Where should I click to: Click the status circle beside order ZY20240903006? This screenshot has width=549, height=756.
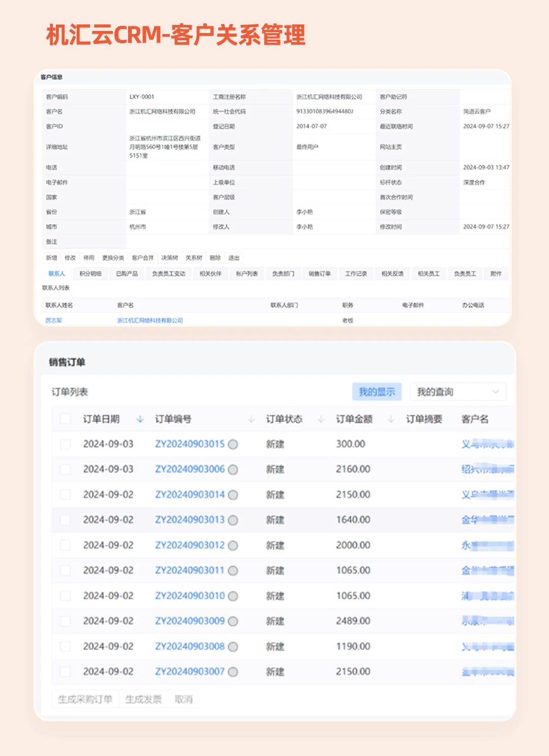click(233, 470)
